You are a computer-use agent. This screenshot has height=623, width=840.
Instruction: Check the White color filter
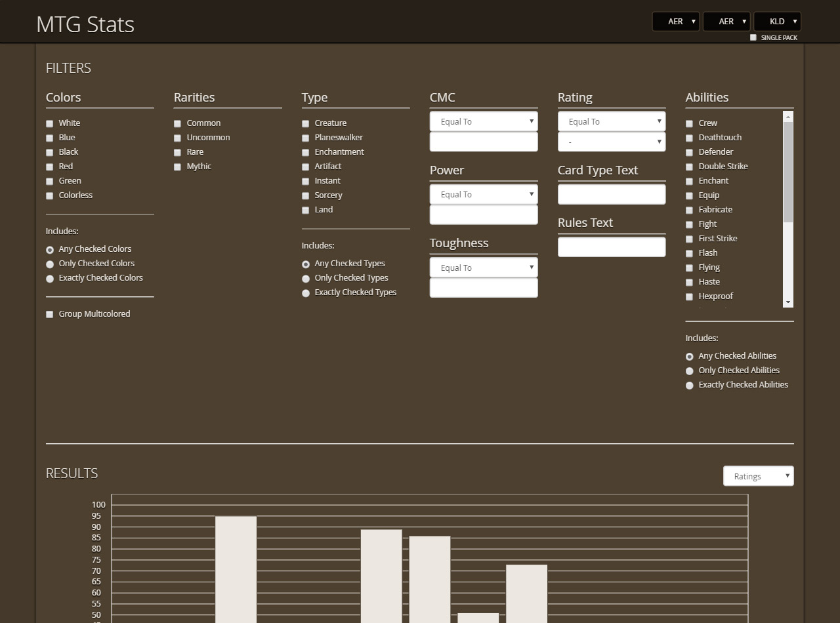50,123
